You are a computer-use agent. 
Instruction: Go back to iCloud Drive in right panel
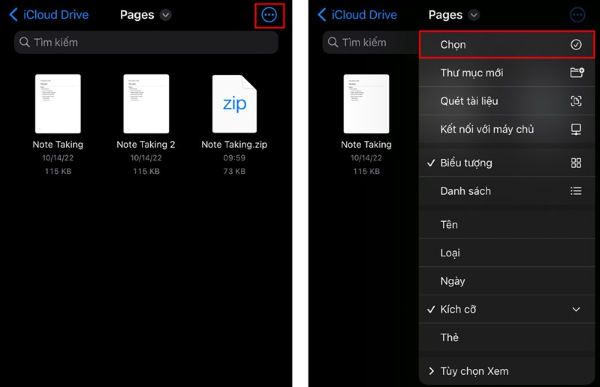click(x=357, y=15)
